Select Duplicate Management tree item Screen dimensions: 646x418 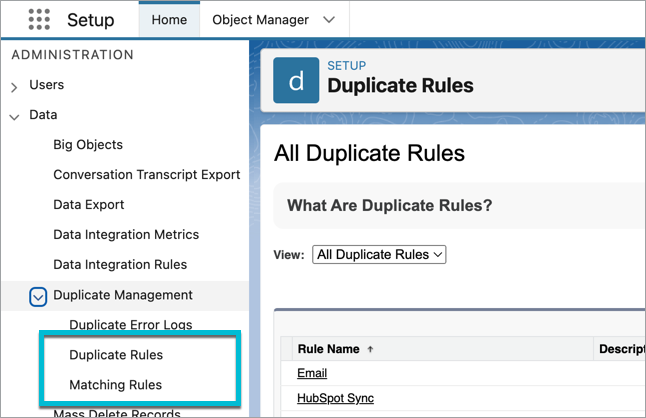point(123,295)
